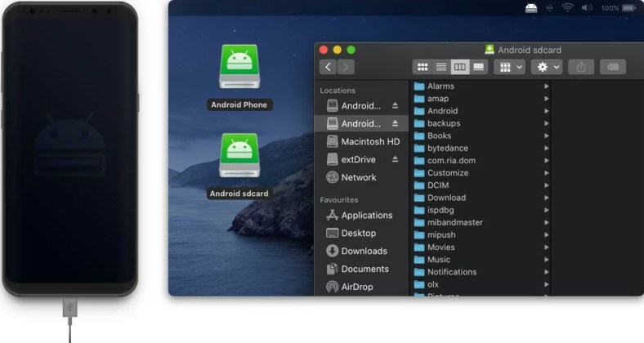This screenshot has height=343, width=644.
Task: Open the Wi-Fi status menu
Action: pyautogui.click(x=567, y=8)
